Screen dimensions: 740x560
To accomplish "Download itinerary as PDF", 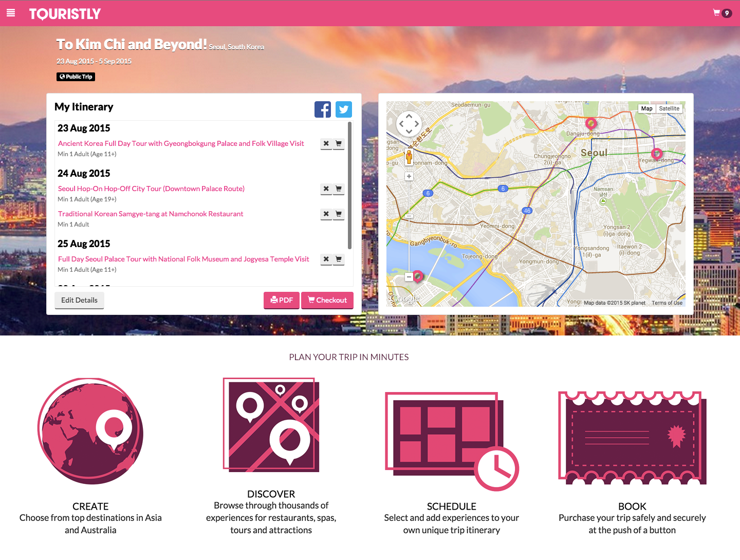I will (282, 301).
